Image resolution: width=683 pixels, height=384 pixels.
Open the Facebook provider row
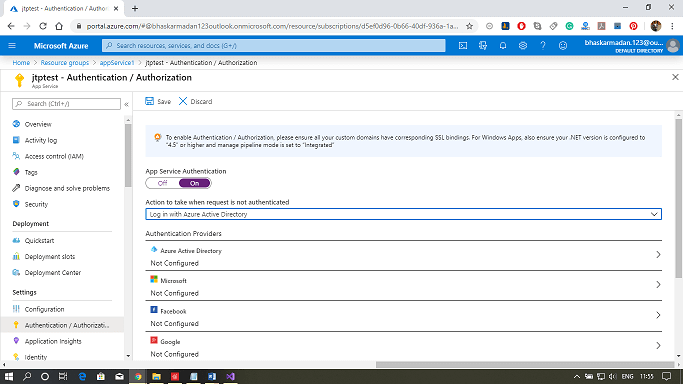click(x=403, y=316)
